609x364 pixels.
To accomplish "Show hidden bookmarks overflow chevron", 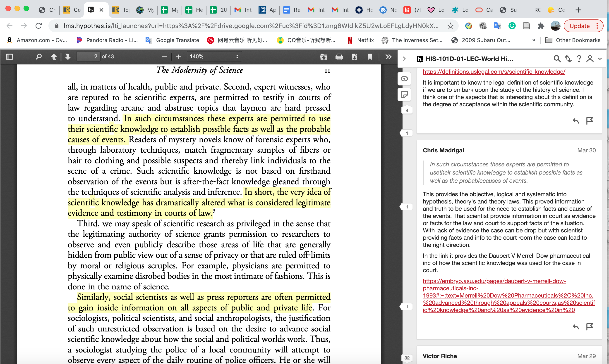I will pos(534,40).
